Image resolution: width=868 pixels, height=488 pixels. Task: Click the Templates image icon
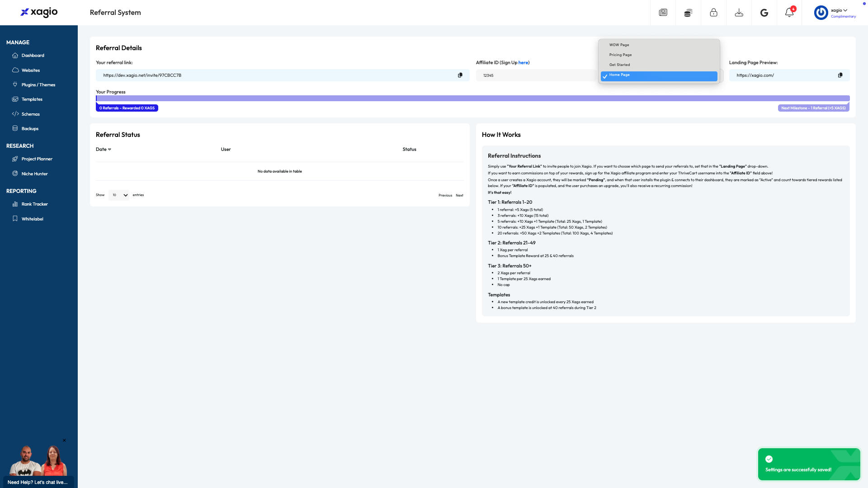pyautogui.click(x=15, y=99)
